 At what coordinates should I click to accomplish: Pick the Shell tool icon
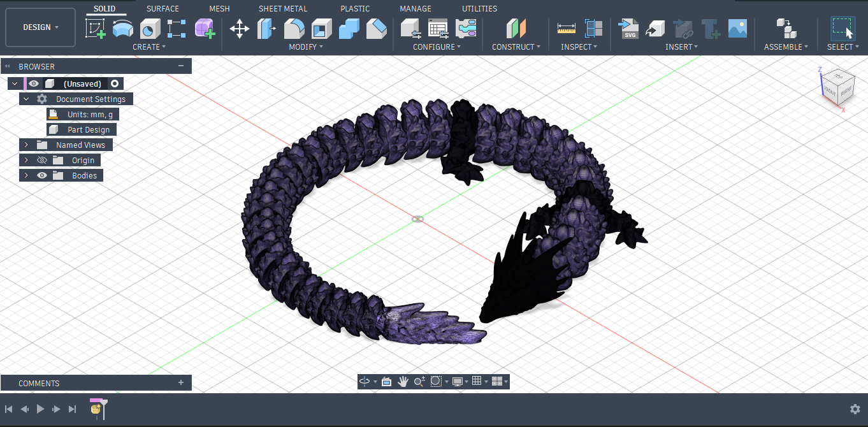321,29
